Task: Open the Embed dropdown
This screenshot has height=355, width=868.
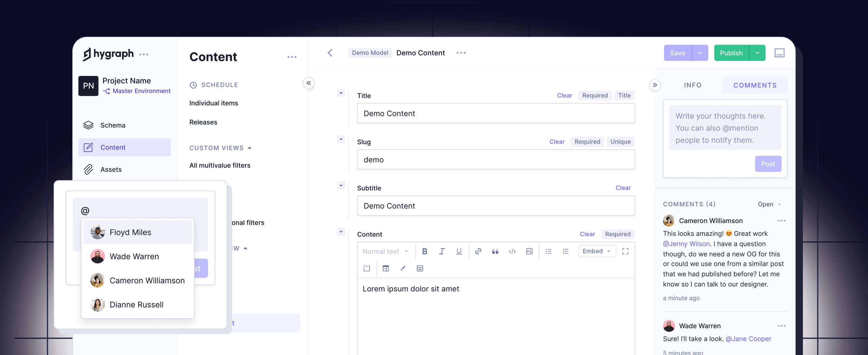Action: pos(597,251)
